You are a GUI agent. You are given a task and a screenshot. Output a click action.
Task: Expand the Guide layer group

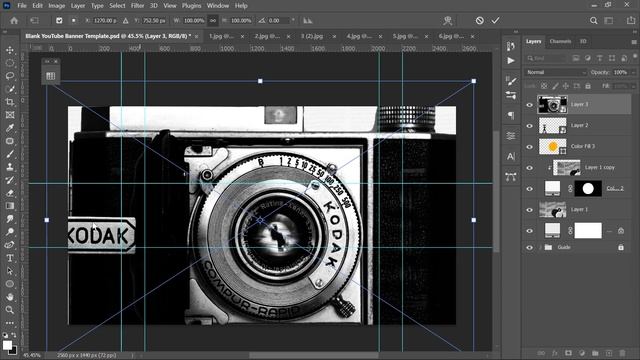[x=541, y=247]
